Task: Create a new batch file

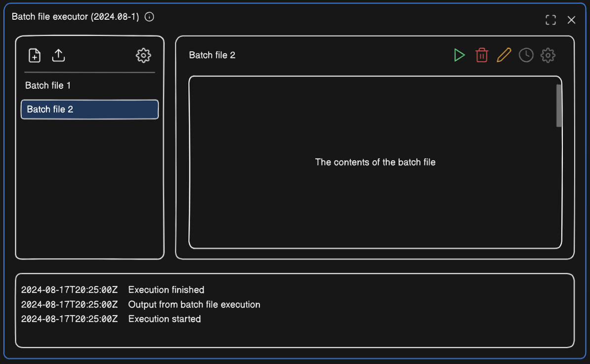Action: click(34, 55)
